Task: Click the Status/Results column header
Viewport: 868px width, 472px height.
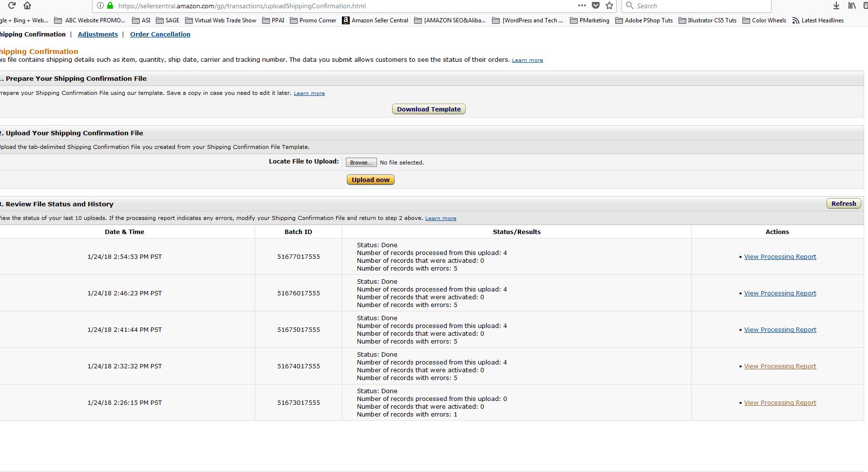Action: tap(516, 232)
